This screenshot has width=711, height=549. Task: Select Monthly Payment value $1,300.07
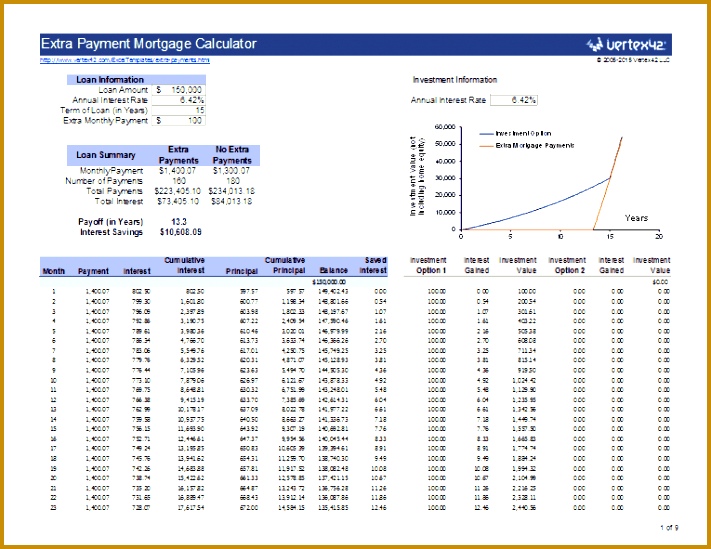click(x=231, y=171)
